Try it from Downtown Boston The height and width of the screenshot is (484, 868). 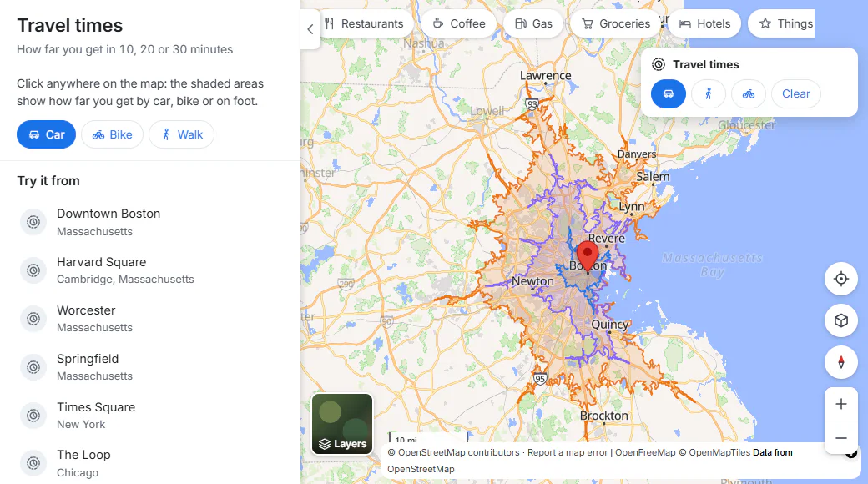pyautogui.click(x=150, y=222)
